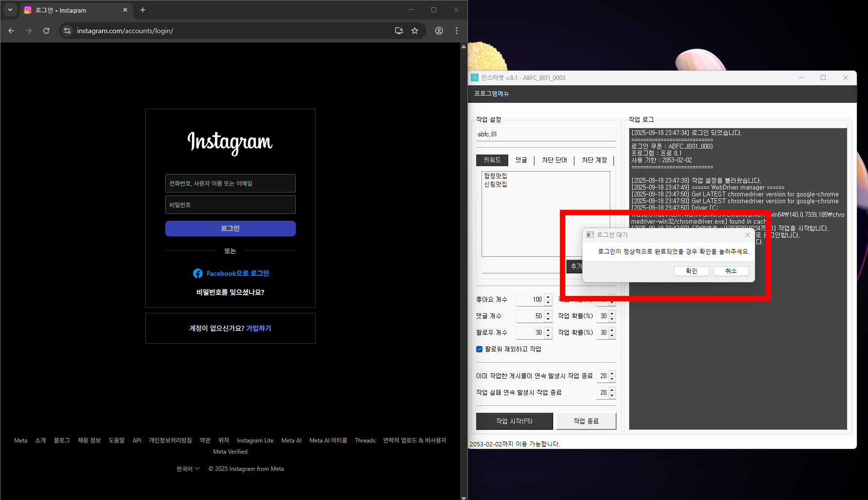The width and height of the screenshot is (868, 500).
Task: Toggle 팔로워 제외하고 작업 checkbox
Action: click(x=479, y=349)
